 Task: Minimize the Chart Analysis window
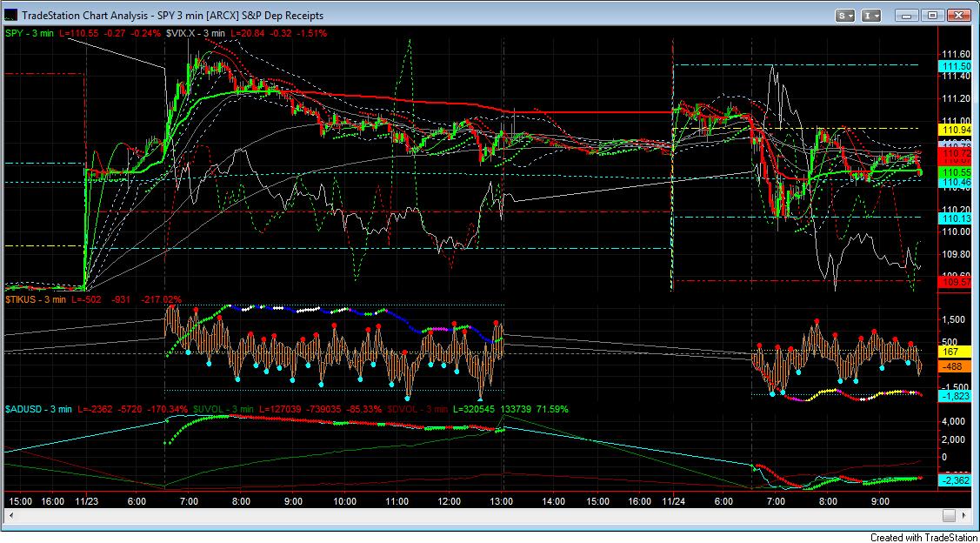coord(908,15)
